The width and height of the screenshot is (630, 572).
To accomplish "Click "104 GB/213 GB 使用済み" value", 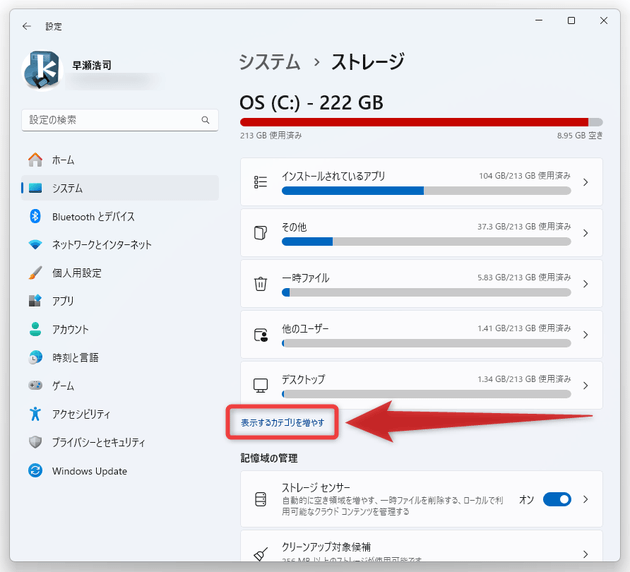I will pyautogui.click(x=525, y=176).
